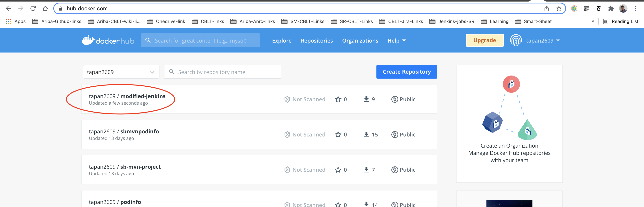Show more bookmarks with the double chevron
Screen dimensions: 644x207
pos(593,21)
